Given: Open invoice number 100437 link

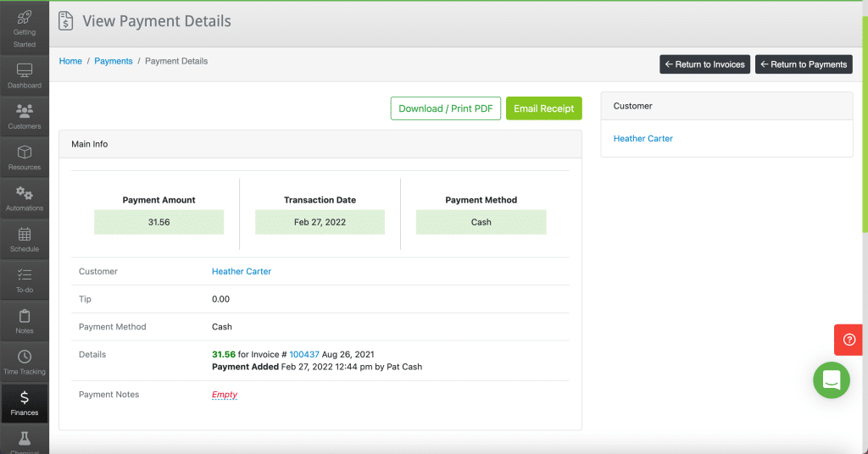Looking at the screenshot, I should pyautogui.click(x=304, y=354).
